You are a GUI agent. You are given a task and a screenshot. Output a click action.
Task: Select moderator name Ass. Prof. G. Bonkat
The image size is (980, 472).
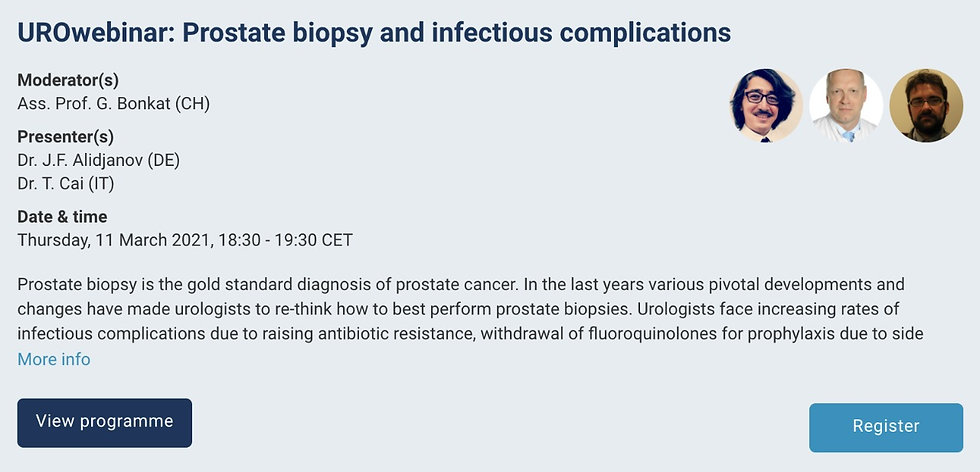[x=114, y=103]
